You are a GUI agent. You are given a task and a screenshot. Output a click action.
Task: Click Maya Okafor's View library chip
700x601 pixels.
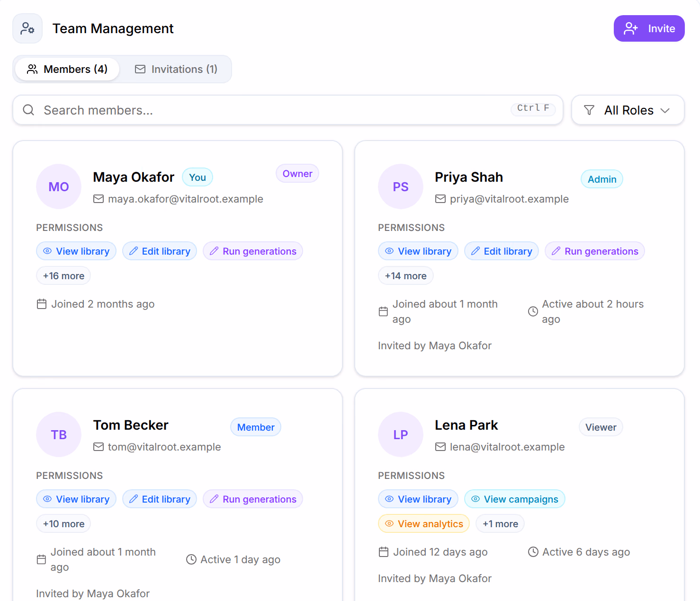click(76, 251)
